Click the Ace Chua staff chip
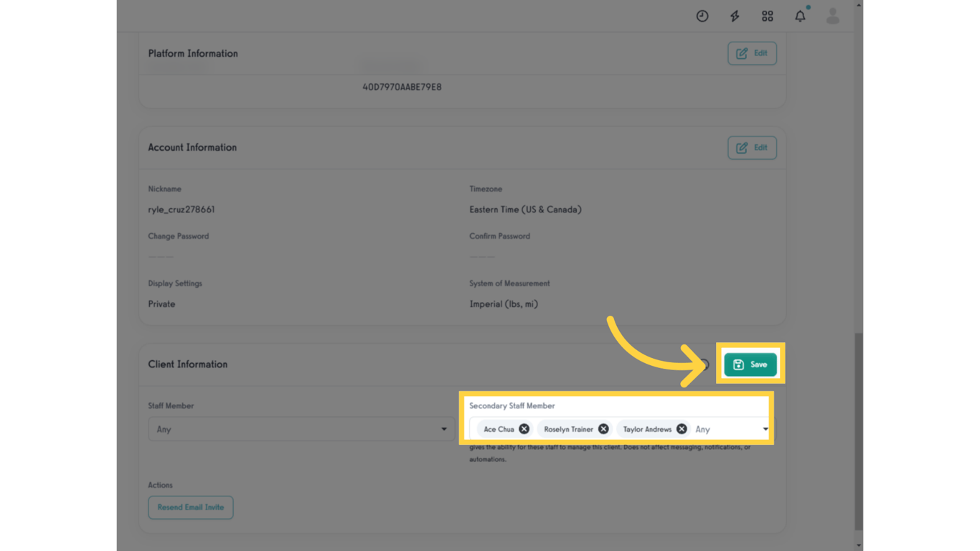This screenshot has width=980, height=551. (x=506, y=429)
